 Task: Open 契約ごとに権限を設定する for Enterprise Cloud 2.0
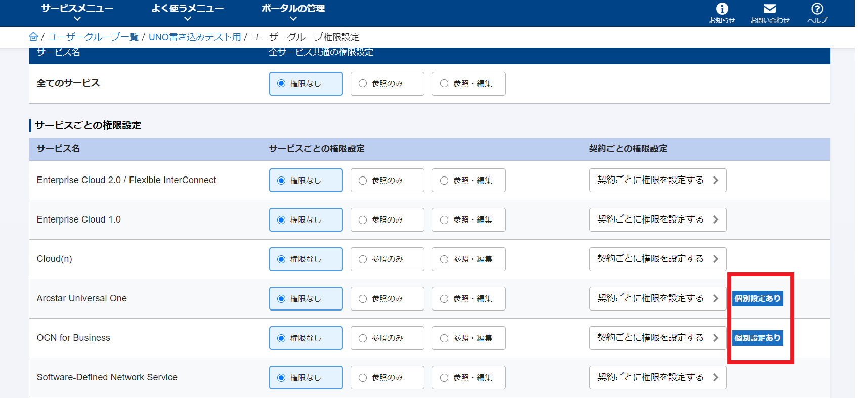pyautogui.click(x=658, y=180)
